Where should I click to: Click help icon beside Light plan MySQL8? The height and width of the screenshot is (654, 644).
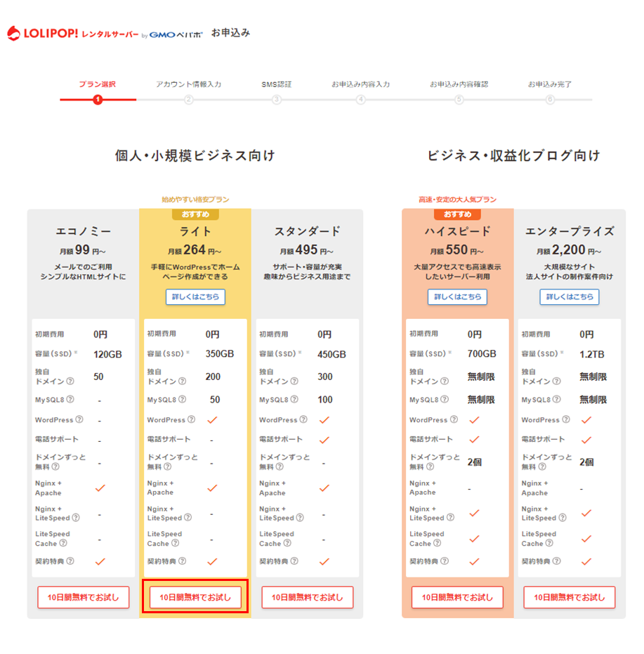(x=182, y=400)
